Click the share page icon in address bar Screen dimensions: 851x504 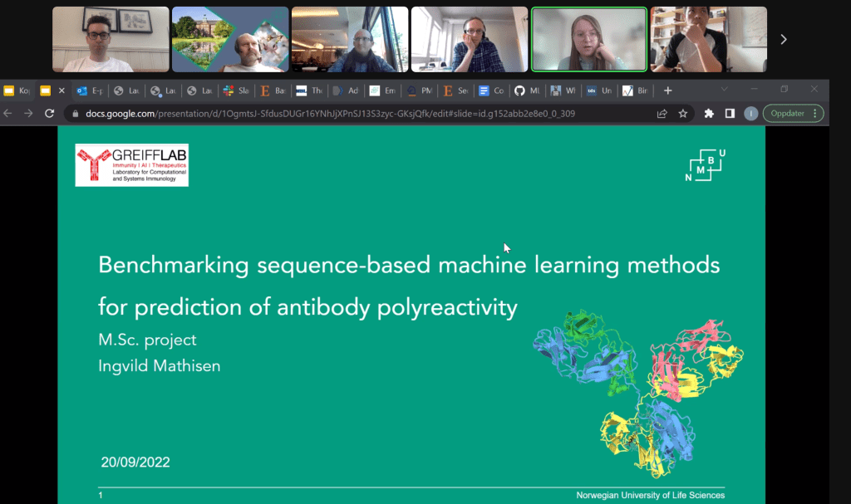[662, 114]
